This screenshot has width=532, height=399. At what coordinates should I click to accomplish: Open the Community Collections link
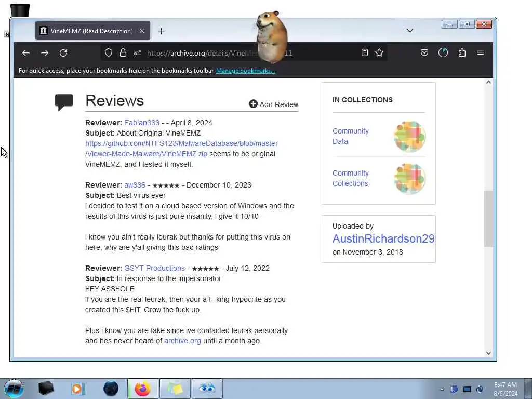click(351, 178)
